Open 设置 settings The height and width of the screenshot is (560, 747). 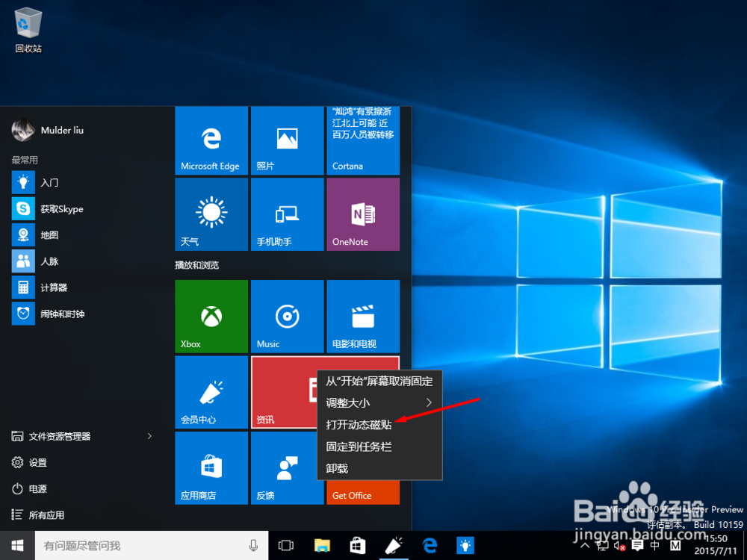[29, 462]
